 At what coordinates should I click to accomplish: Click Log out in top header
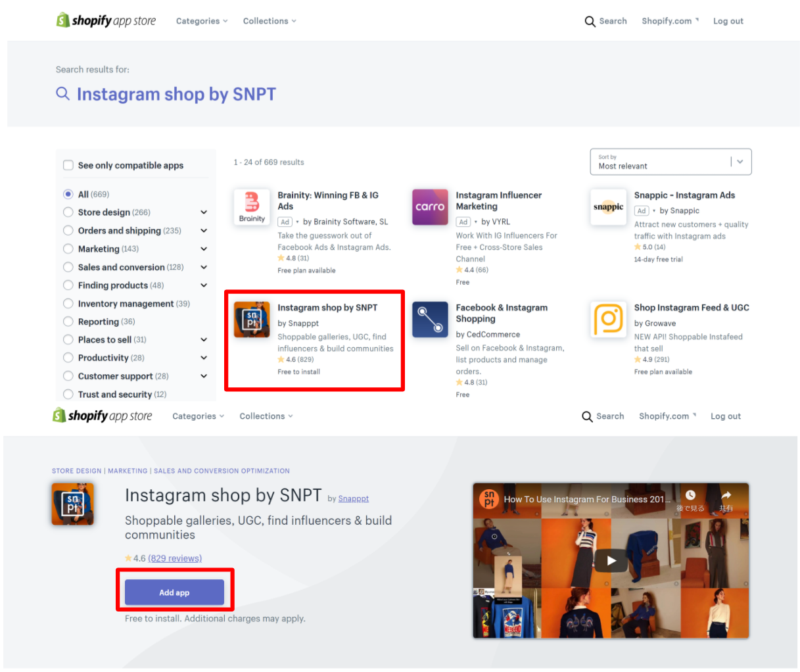[728, 21]
